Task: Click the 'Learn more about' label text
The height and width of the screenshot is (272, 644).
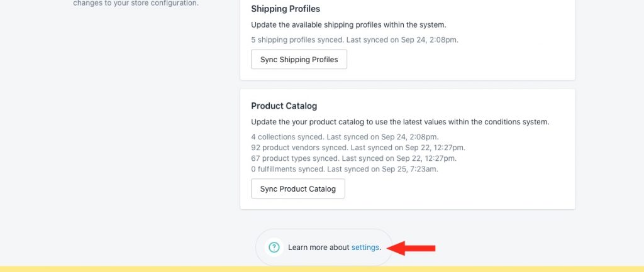Action: (319, 248)
